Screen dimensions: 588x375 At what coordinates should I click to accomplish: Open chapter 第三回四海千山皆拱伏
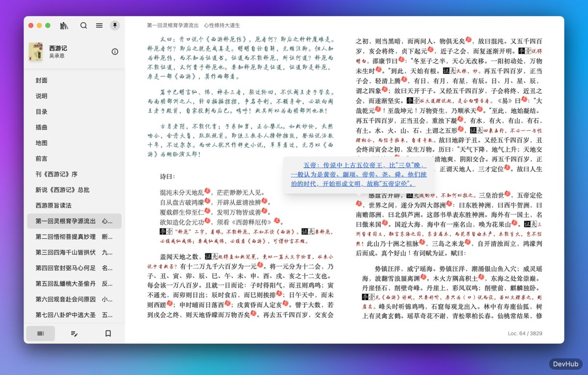[74, 252]
